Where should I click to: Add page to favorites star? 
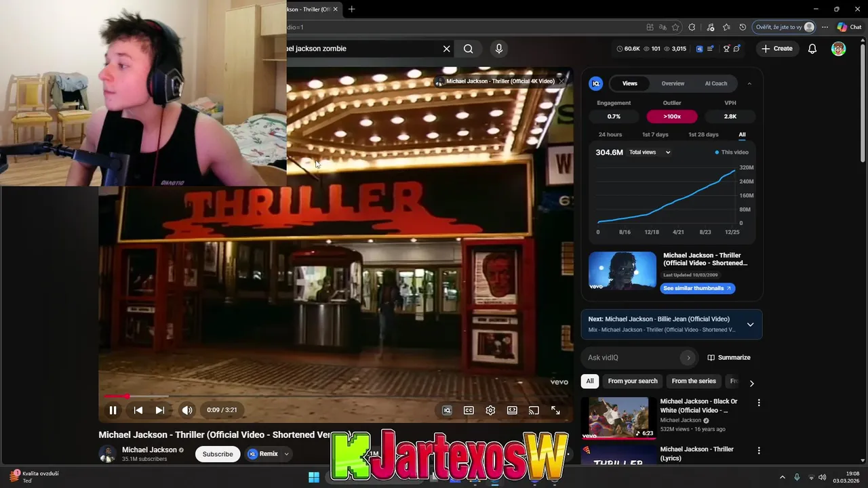point(675,27)
